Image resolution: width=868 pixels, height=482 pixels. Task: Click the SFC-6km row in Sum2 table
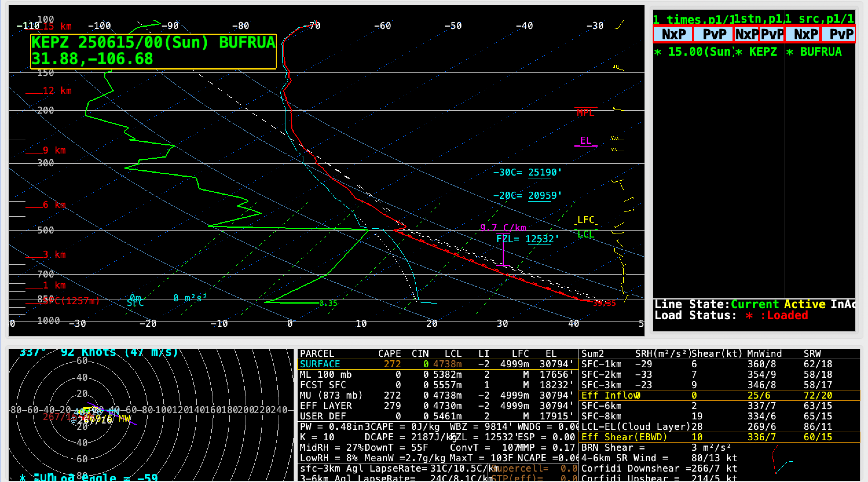click(x=719, y=406)
